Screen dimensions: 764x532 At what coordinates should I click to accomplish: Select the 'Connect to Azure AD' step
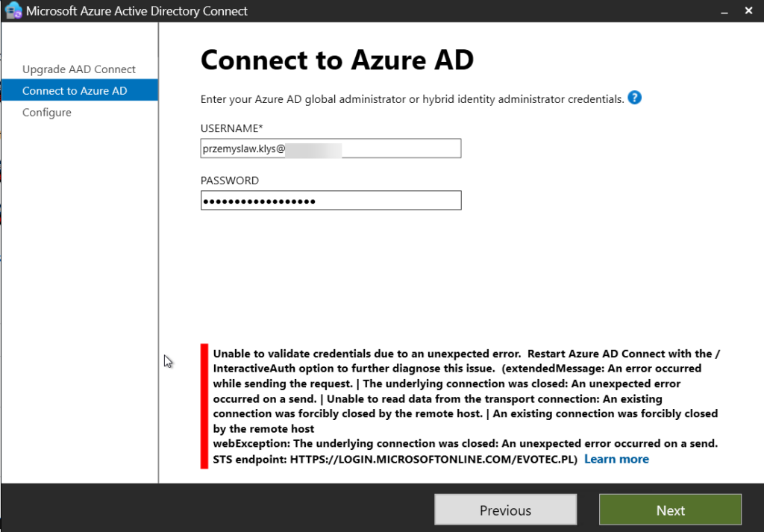(79, 90)
